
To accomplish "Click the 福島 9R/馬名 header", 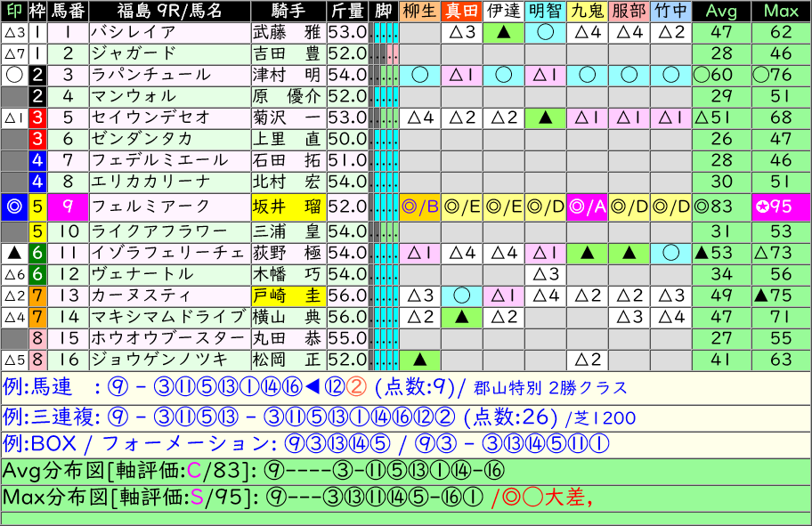I will [169, 11].
